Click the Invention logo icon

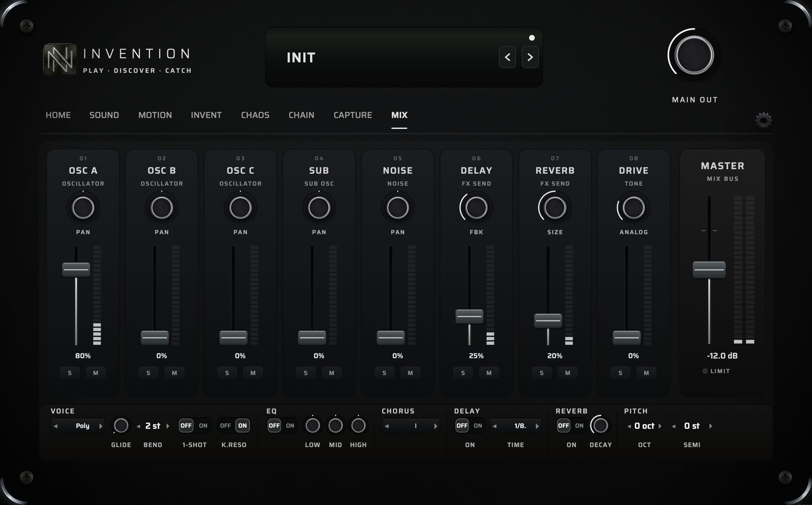60,59
